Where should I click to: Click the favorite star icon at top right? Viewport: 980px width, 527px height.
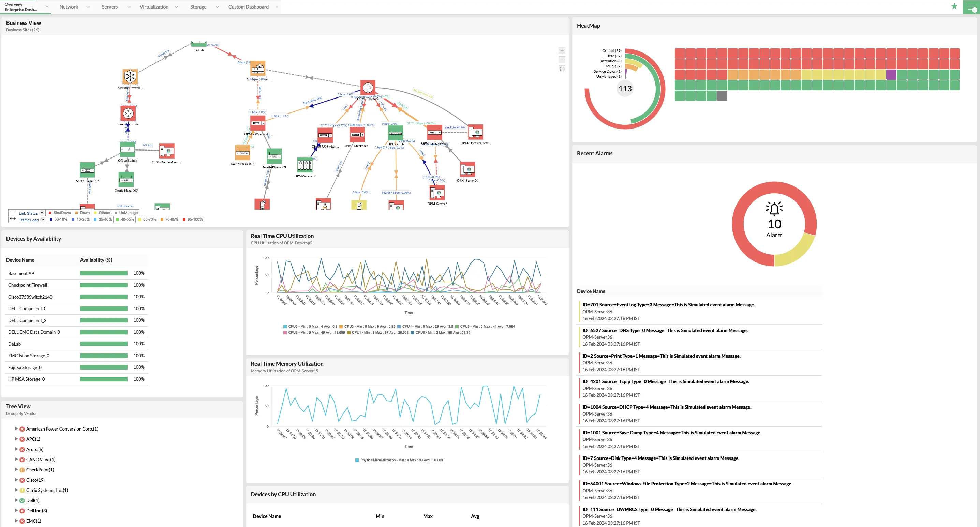pos(954,6)
